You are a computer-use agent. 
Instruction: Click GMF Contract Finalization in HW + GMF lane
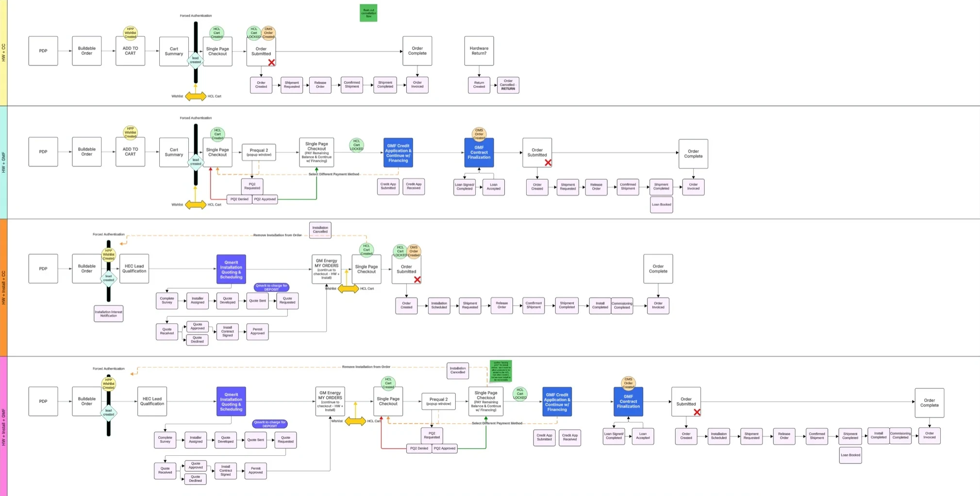coord(479,152)
